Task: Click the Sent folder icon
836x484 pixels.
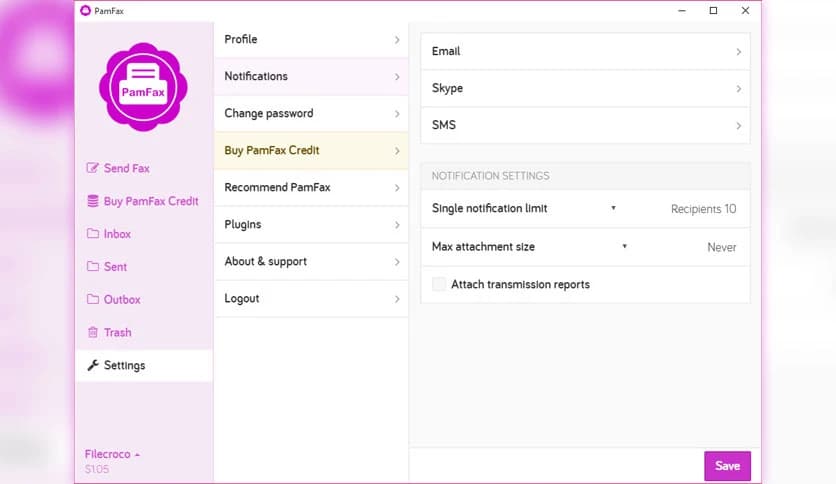Action: (x=93, y=267)
